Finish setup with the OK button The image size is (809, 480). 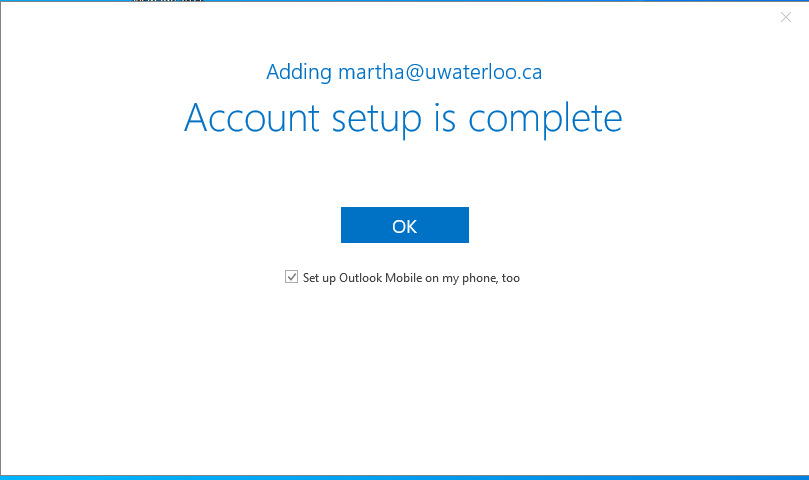[x=404, y=225]
